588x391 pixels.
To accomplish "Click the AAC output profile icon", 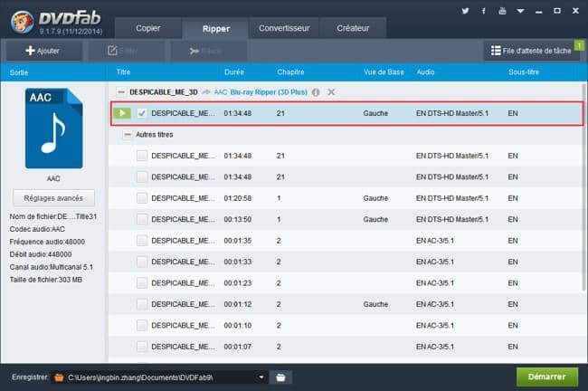I will pos(53,129).
